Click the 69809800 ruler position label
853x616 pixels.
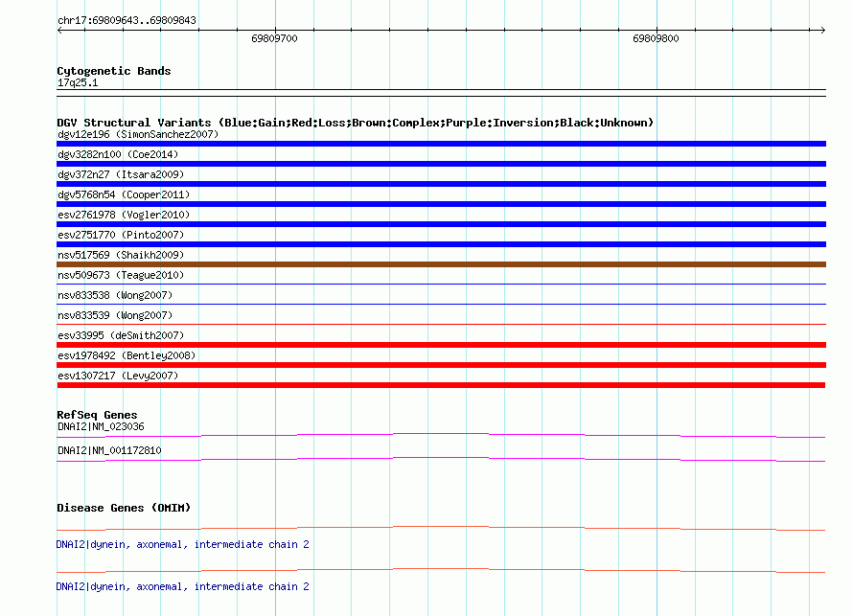tap(656, 38)
